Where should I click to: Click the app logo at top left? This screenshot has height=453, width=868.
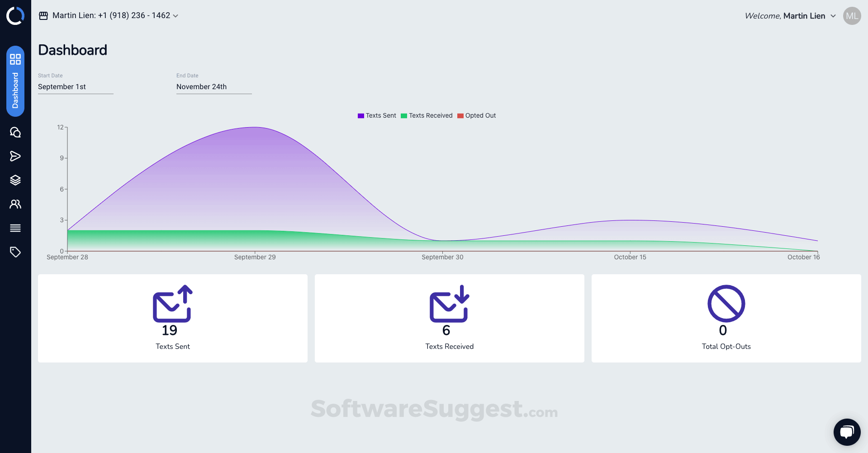pos(15,16)
